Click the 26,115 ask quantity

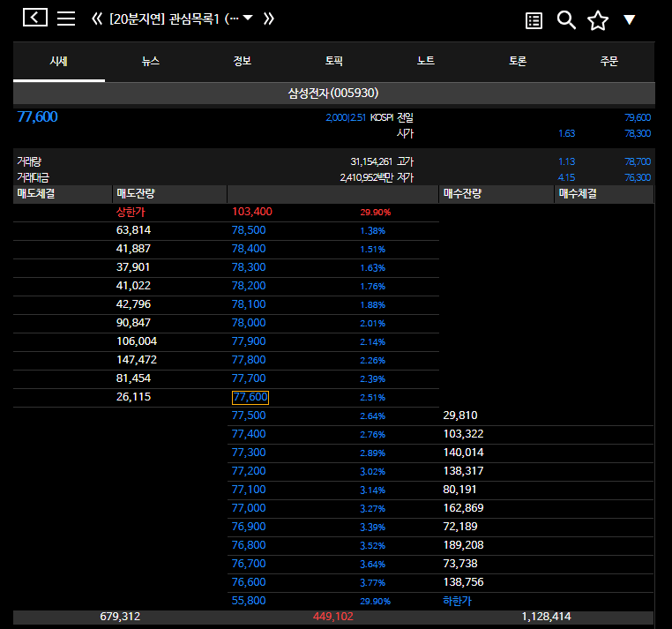pyautogui.click(x=133, y=397)
